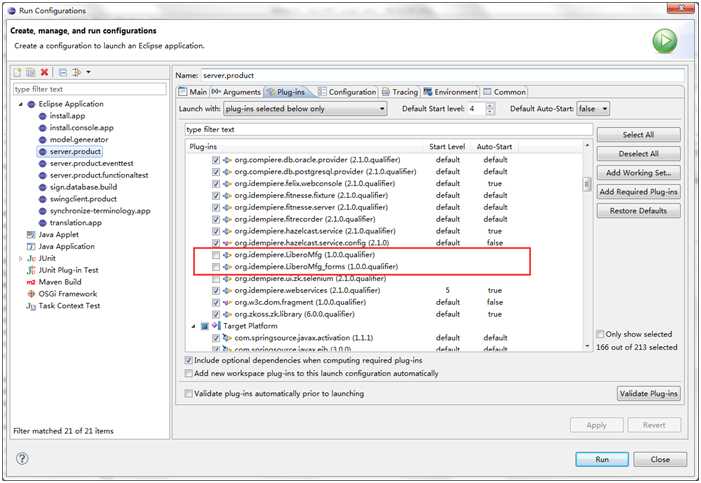Click the Restore Defaults button
This screenshot has height=483, width=701.
638,211
